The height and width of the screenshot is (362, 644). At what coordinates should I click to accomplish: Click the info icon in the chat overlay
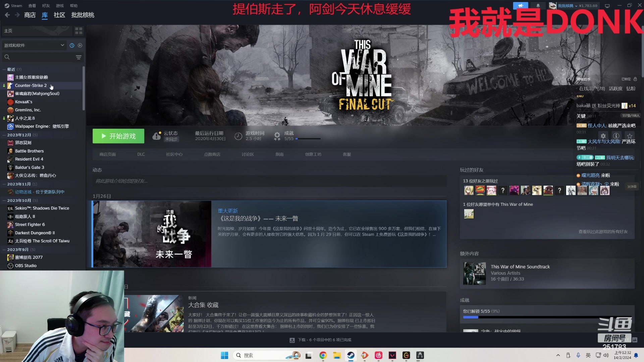616,136
